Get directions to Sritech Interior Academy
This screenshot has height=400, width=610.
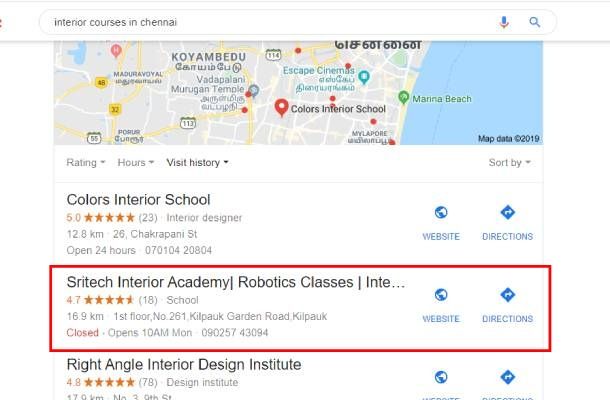(507, 295)
